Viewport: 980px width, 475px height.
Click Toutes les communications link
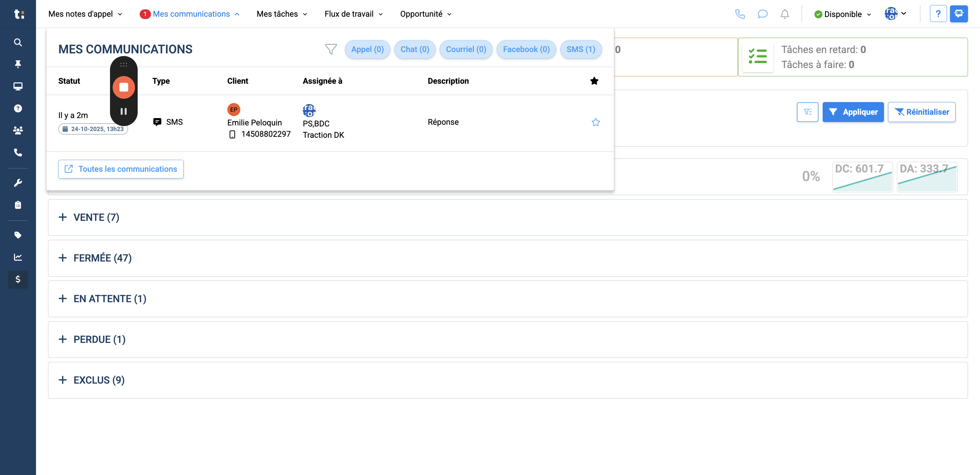[x=121, y=169]
